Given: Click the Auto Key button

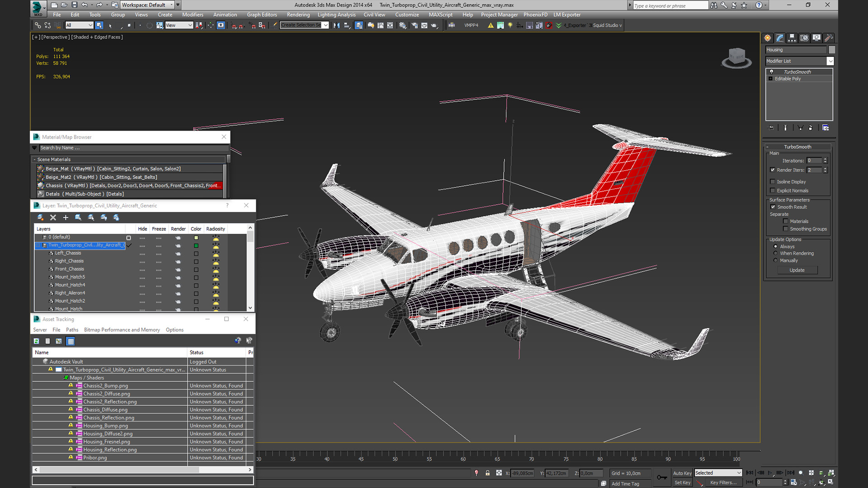Looking at the screenshot, I should point(682,473).
